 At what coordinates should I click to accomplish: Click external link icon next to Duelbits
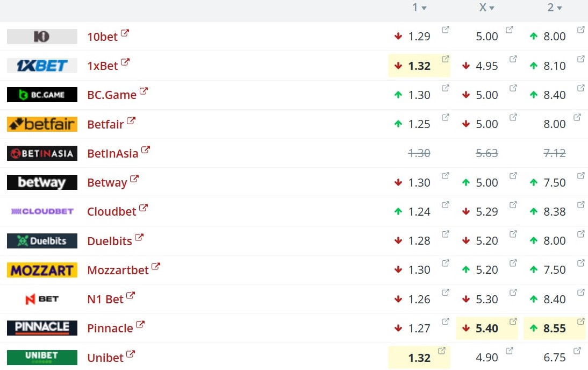click(x=139, y=237)
